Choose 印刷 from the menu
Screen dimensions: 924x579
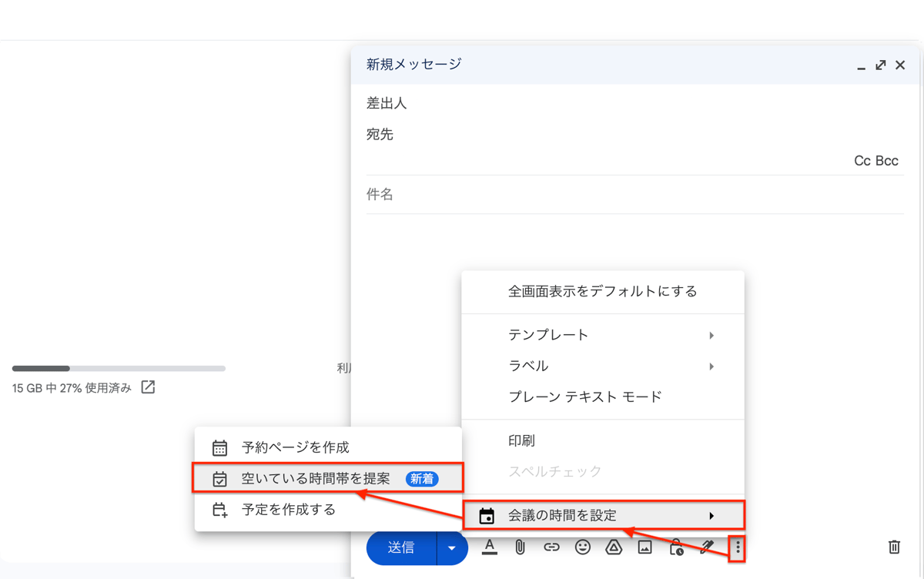(x=603, y=440)
